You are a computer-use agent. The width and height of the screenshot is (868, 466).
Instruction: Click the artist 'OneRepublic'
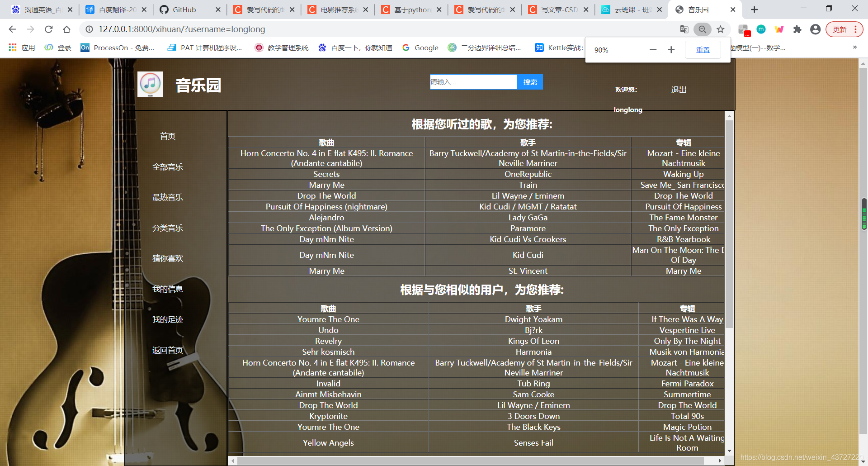[x=528, y=174]
